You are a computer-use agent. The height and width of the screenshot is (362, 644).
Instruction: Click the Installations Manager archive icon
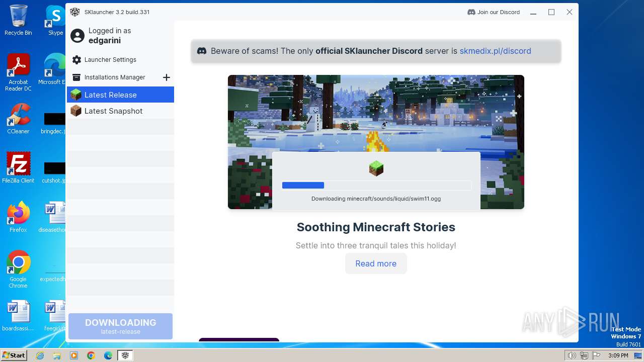[76, 77]
